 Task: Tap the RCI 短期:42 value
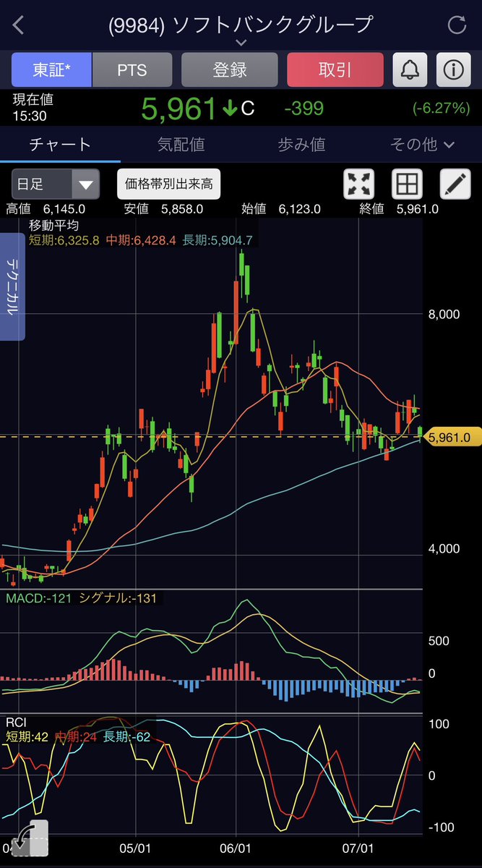pyautogui.click(x=28, y=738)
